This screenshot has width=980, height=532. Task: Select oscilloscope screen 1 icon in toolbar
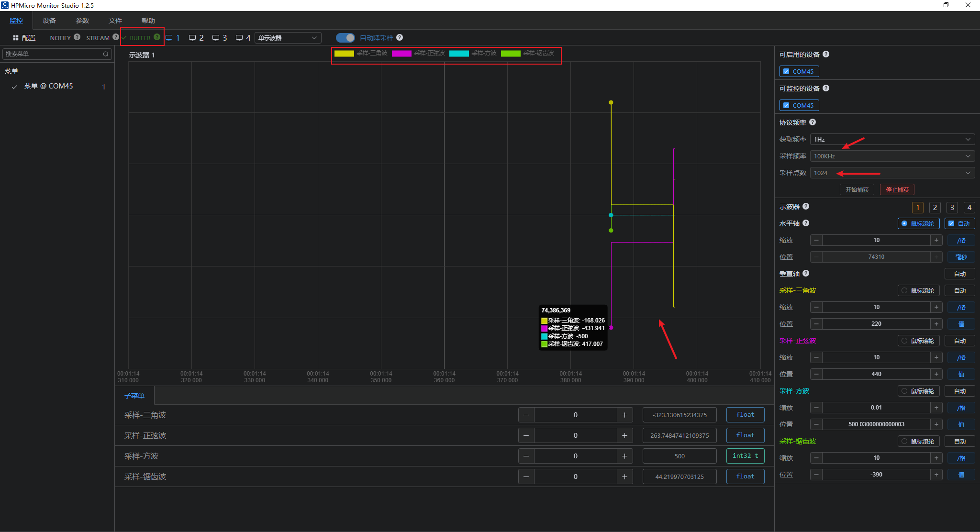pos(169,38)
